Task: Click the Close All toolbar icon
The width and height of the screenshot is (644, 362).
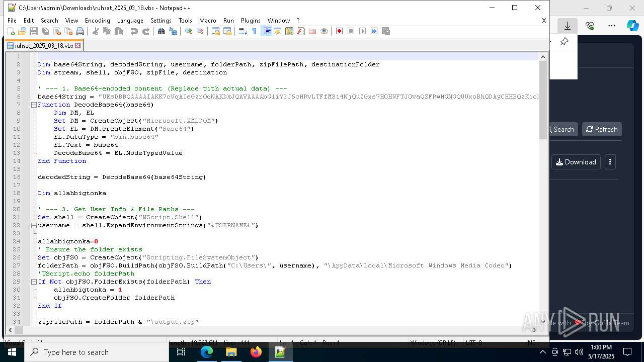Action: tap(68, 31)
